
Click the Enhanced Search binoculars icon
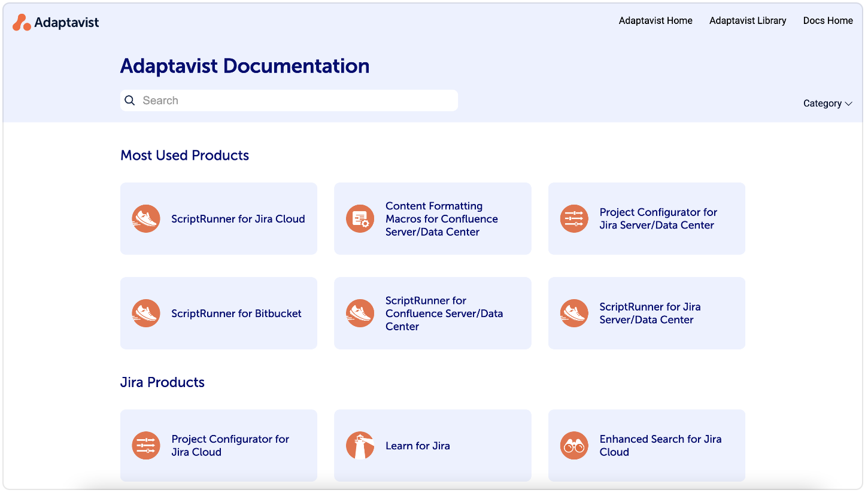[x=575, y=446]
